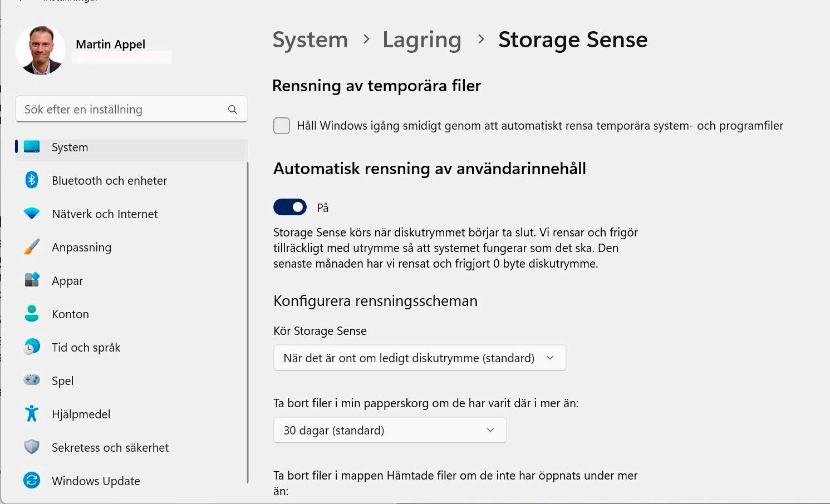Open Sekretess och säkerhet settings
This screenshot has height=504, width=830.
point(110,447)
